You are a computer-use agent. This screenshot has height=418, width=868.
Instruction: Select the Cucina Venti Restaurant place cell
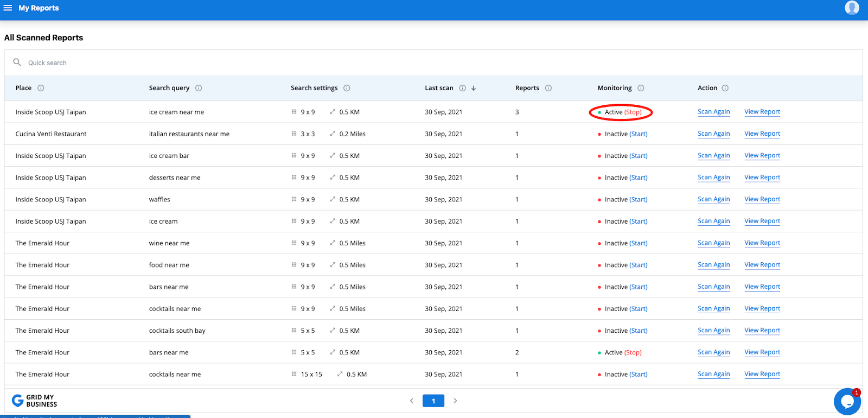51,134
